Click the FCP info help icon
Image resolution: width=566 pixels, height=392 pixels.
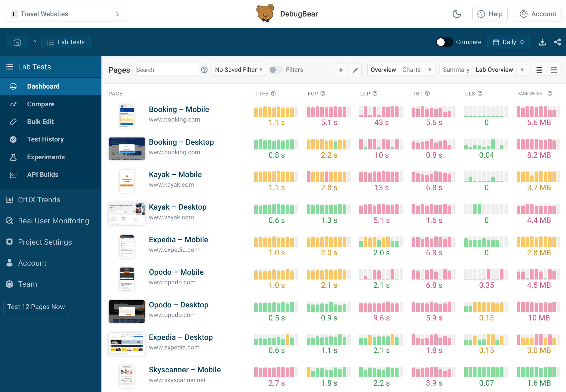click(x=323, y=93)
